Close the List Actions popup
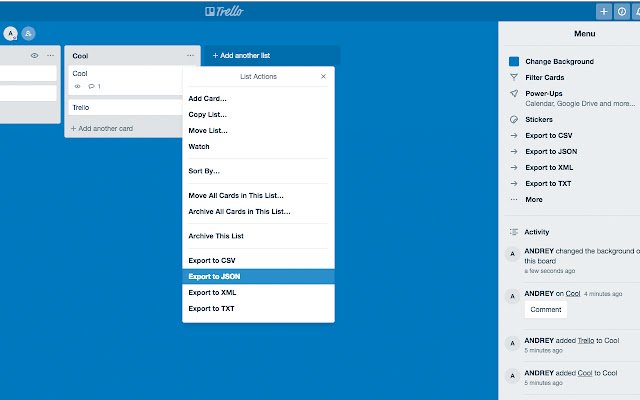Viewport: 640px width, 400px height. (323, 76)
